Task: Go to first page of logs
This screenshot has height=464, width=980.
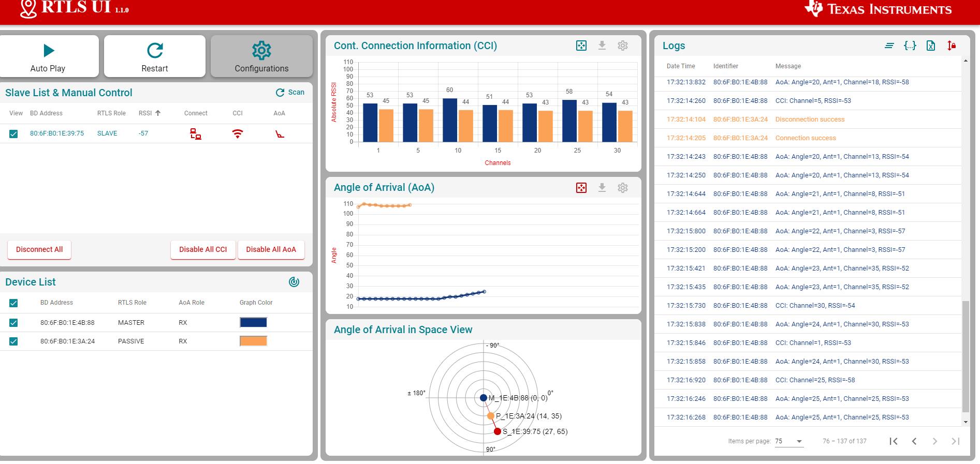Action: 894,441
